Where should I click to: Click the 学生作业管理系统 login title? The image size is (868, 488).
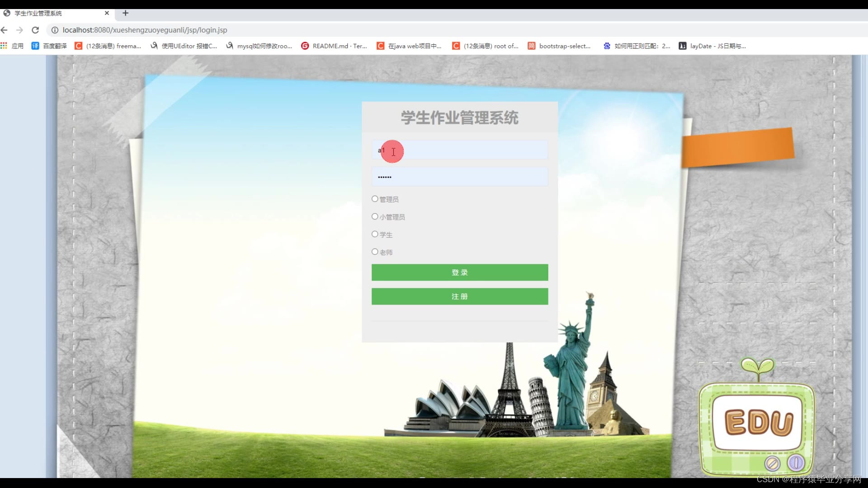point(459,118)
